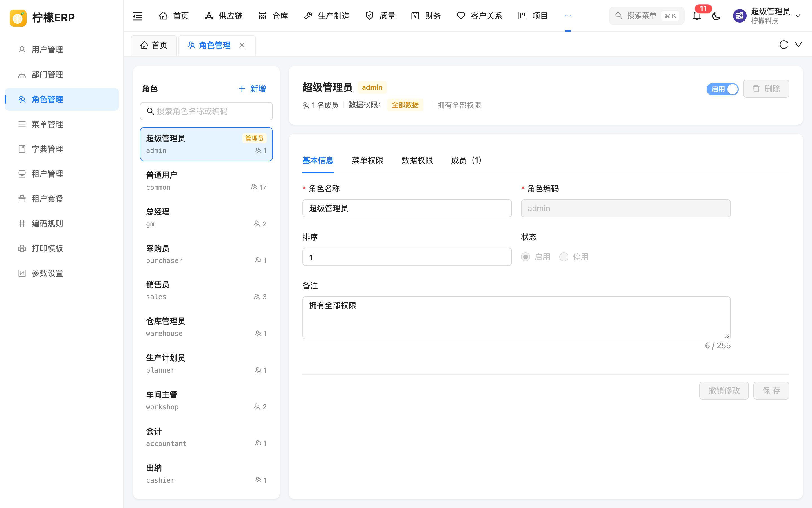Screen dimensions: 812x508
Task: Open the 生产制造 top menu
Action: tap(326, 16)
